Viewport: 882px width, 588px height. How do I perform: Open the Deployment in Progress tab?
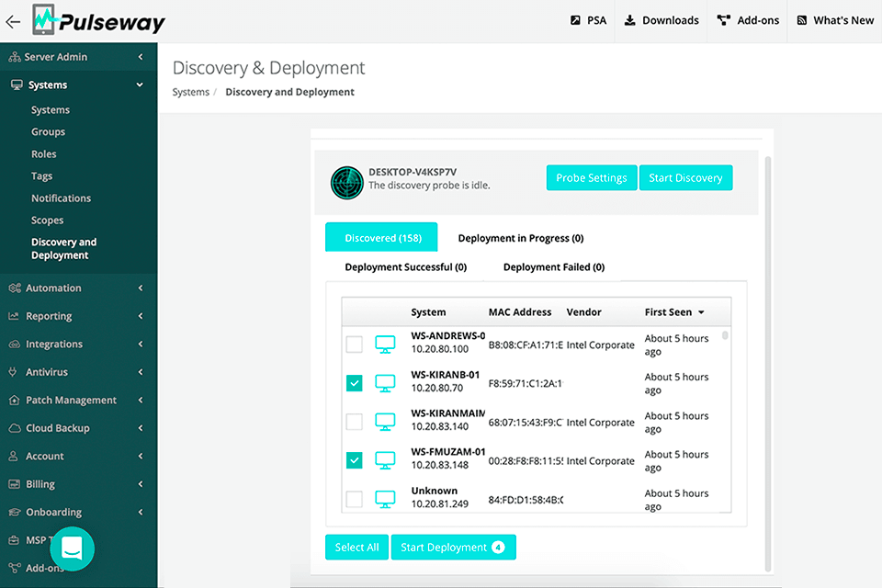(x=520, y=237)
